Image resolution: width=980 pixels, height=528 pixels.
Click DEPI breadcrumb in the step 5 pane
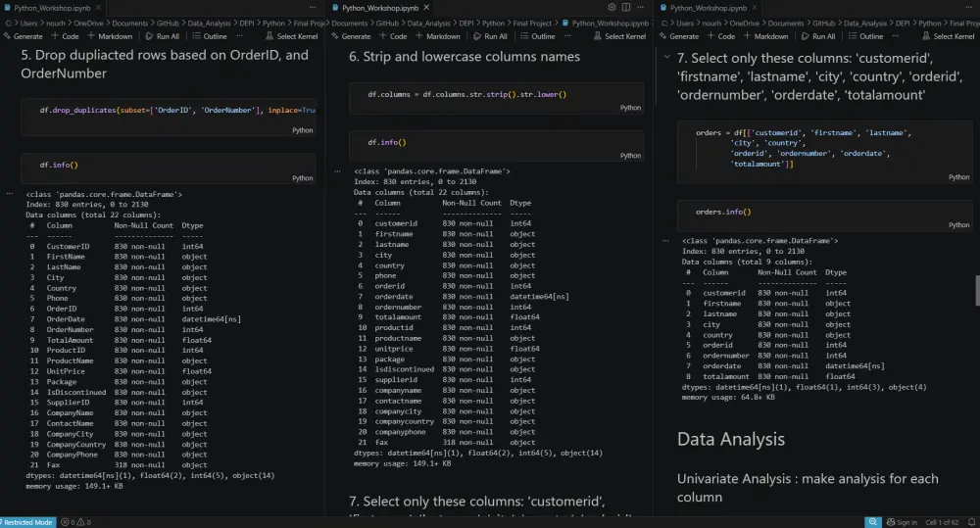coord(247,24)
